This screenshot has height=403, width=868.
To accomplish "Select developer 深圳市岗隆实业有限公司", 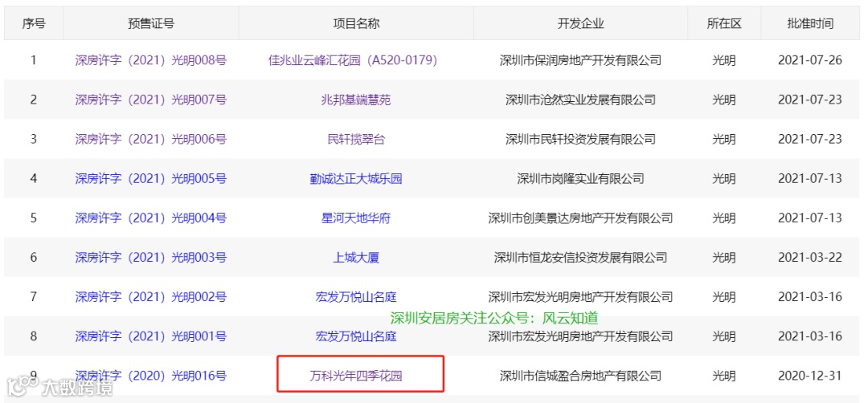I will 581,178.
